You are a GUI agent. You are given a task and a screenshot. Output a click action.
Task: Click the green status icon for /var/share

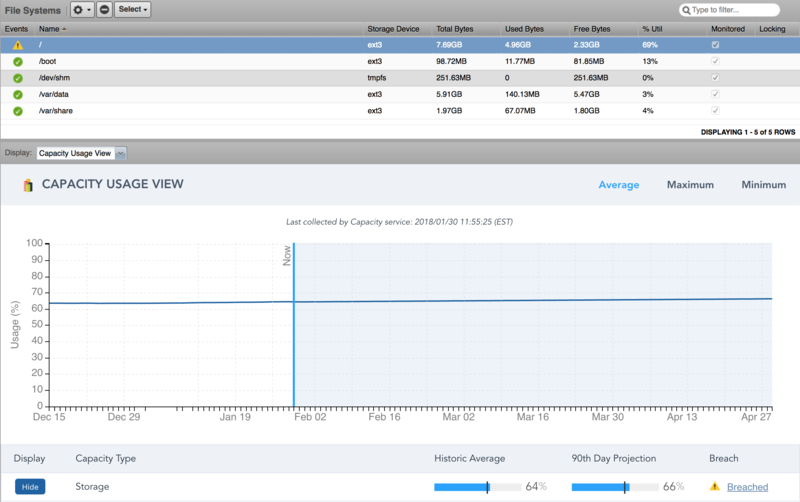pos(18,111)
